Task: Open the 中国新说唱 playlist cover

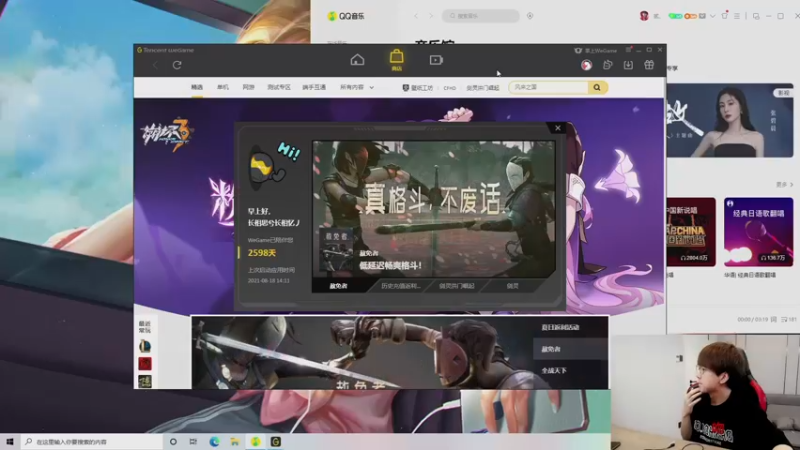Action: (691, 232)
